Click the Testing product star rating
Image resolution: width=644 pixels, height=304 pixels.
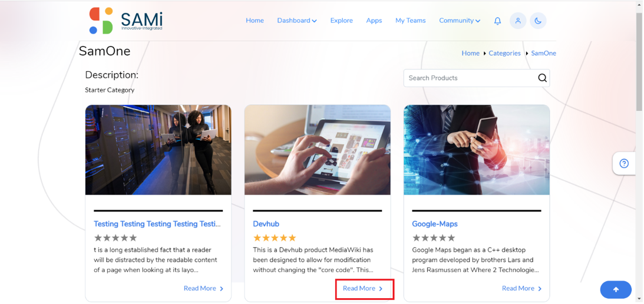pyautogui.click(x=115, y=238)
